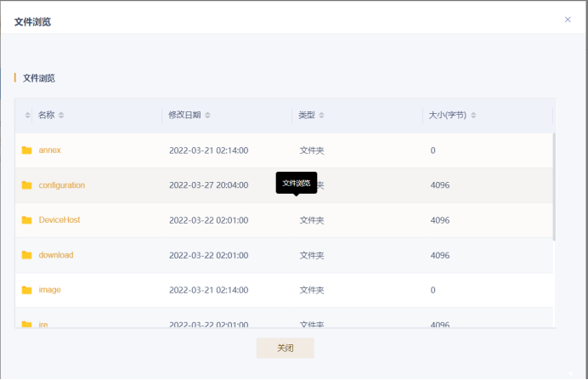Viewport: 588px width, 380px height.
Task: Click the DeviceHost folder icon
Action: (x=27, y=220)
